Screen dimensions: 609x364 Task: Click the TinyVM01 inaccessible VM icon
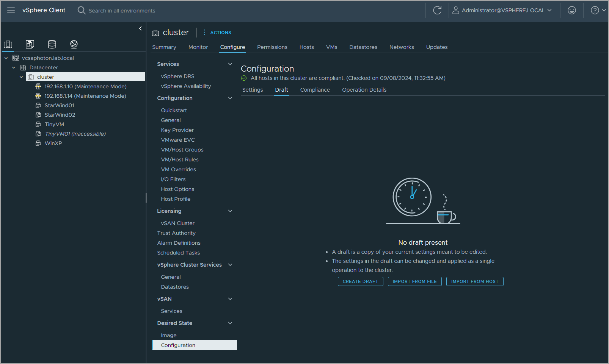coord(38,134)
